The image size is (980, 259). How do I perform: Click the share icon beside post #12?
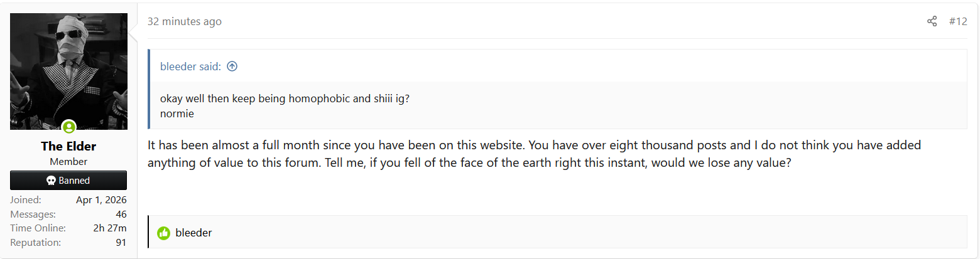click(932, 21)
